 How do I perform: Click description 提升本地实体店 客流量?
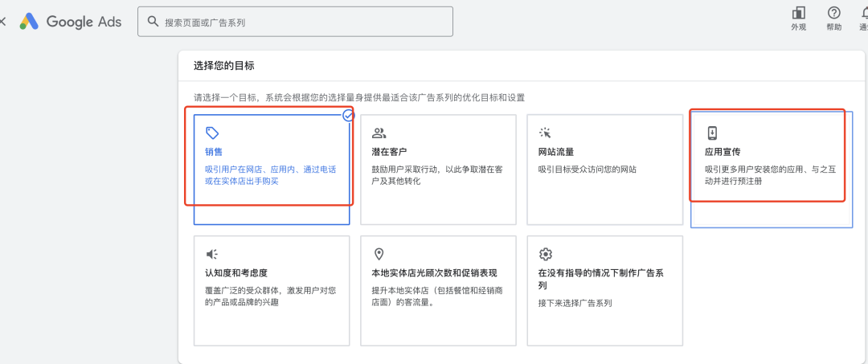tap(437, 297)
